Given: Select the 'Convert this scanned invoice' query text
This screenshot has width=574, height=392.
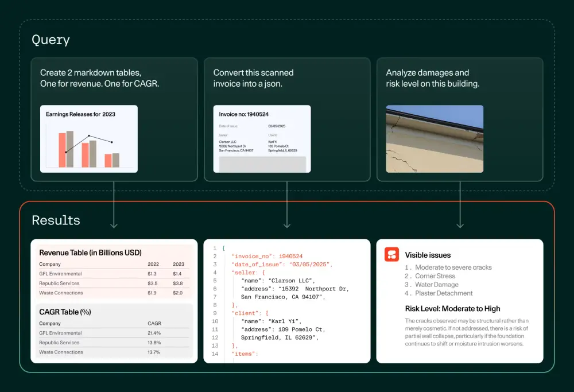Looking at the screenshot, I should coord(253,78).
